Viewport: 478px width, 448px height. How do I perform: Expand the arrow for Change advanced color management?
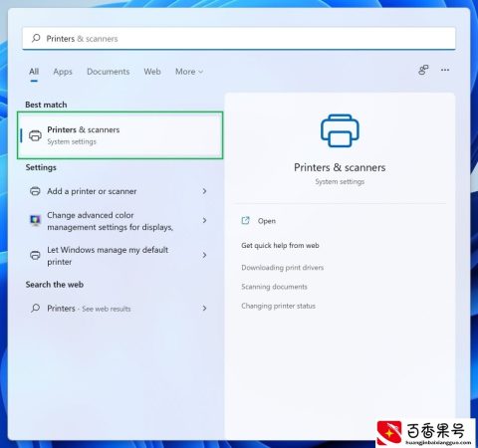(x=204, y=220)
